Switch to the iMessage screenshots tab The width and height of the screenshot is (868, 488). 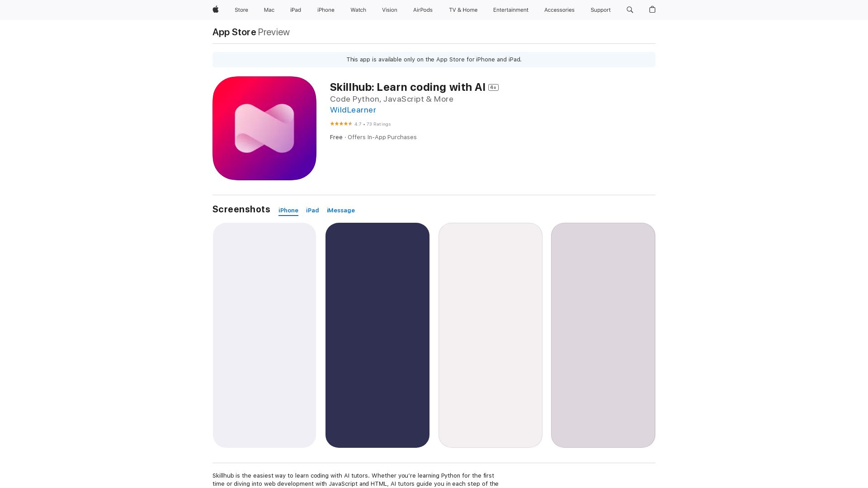(341, 211)
